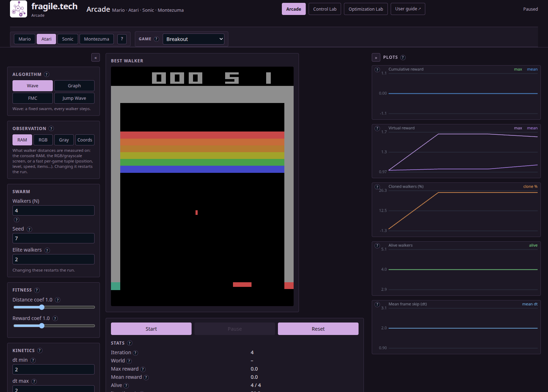Click help icon beside OBSERVATION heading
Screen dimensions: 548x392
pyautogui.click(x=51, y=128)
